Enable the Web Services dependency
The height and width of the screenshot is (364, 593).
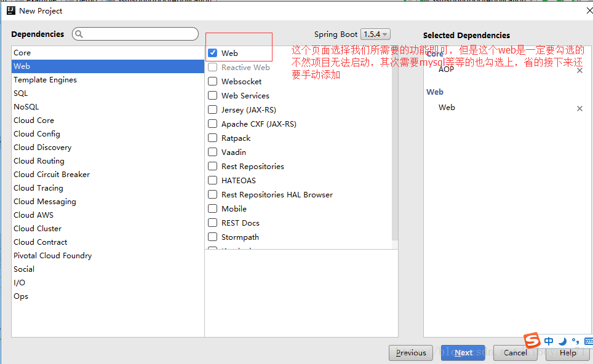click(x=213, y=95)
